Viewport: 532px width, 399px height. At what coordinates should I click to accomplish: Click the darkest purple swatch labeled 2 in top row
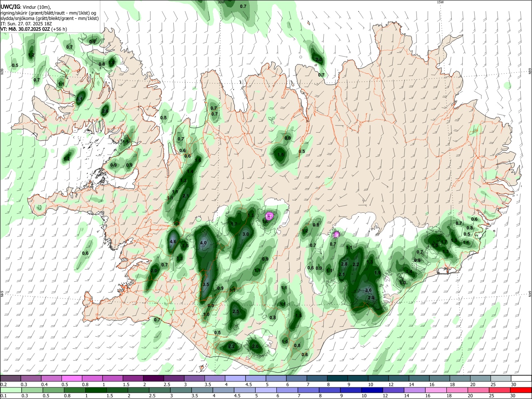click(153, 378)
